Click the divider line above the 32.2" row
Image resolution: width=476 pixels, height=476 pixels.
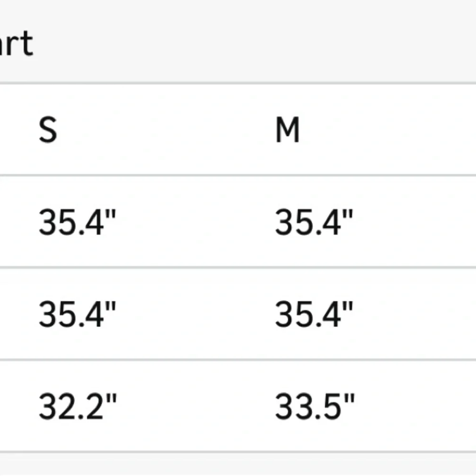(238, 360)
